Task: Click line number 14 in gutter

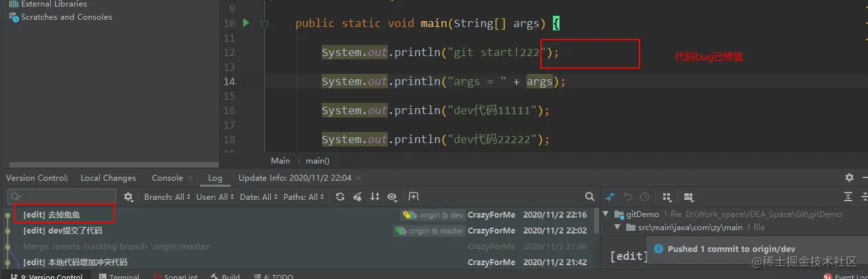Action: (x=229, y=82)
